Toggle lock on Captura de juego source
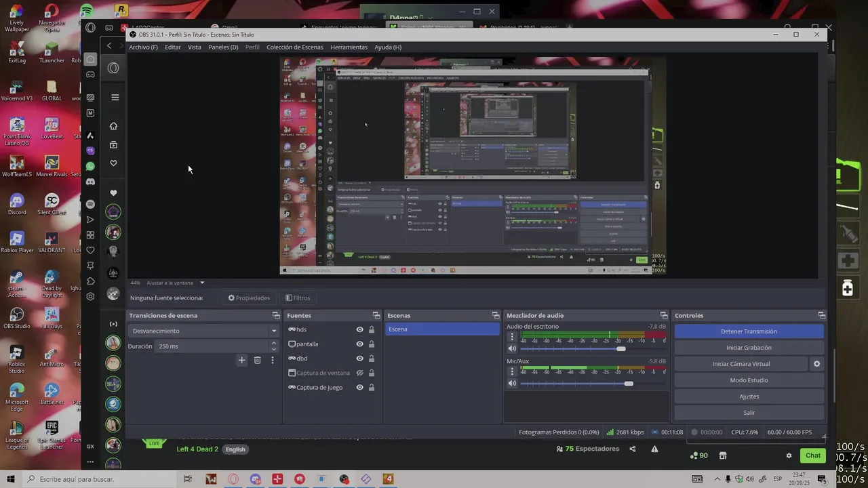The image size is (868, 488). coord(372,388)
